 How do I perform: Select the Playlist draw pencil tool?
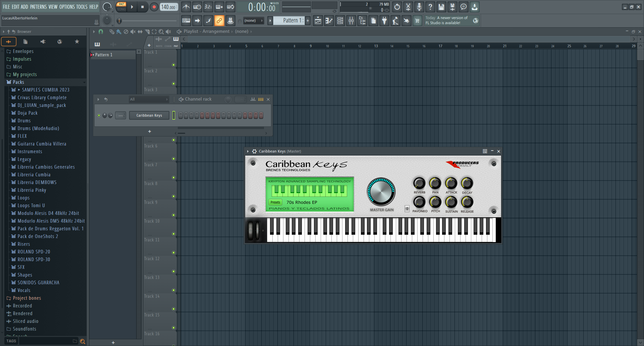tap(112, 32)
